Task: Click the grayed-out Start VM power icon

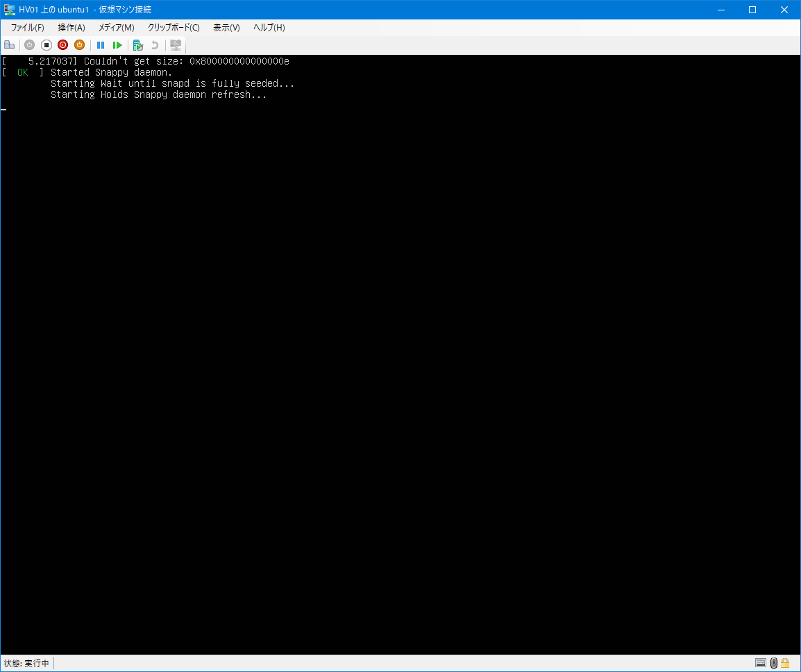Action: (x=29, y=45)
